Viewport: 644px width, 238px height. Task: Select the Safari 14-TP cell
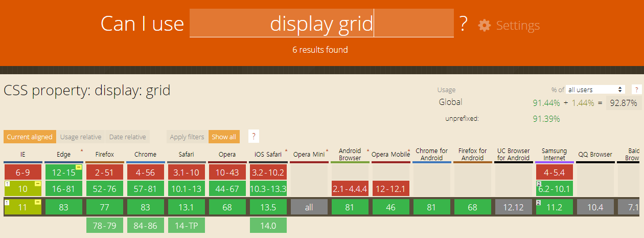(x=187, y=225)
